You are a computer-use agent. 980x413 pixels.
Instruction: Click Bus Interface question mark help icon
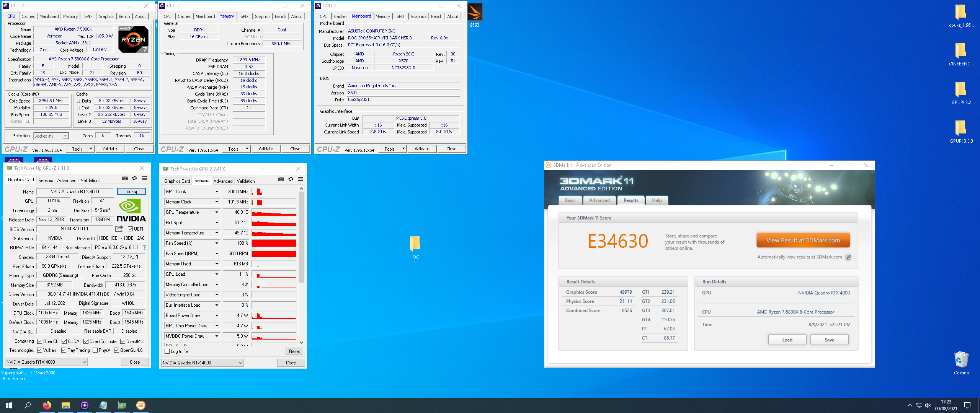pyautogui.click(x=144, y=247)
